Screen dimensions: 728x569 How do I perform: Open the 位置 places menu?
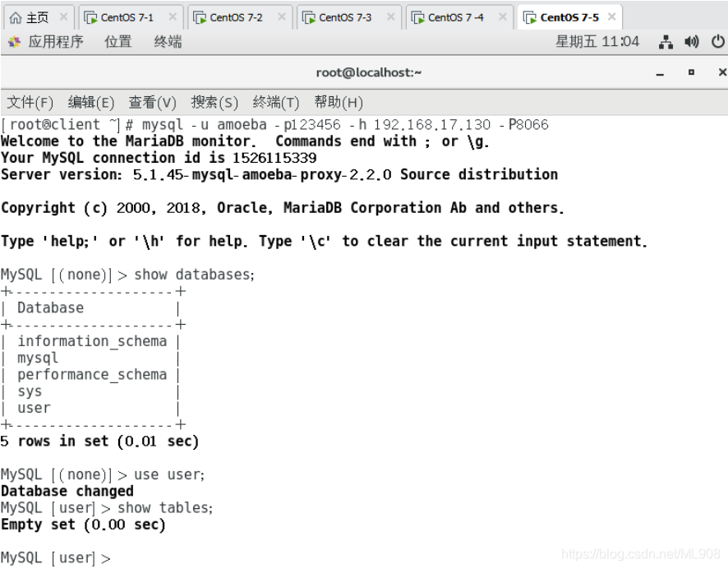pos(118,42)
